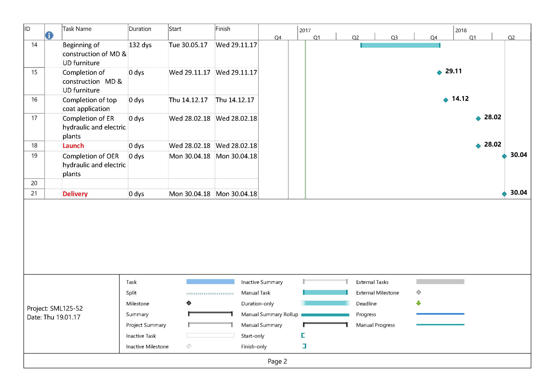Screen dimensions: 555x392
Task: Click the Inactive Milestone diamond icon
Action: [x=189, y=346]
